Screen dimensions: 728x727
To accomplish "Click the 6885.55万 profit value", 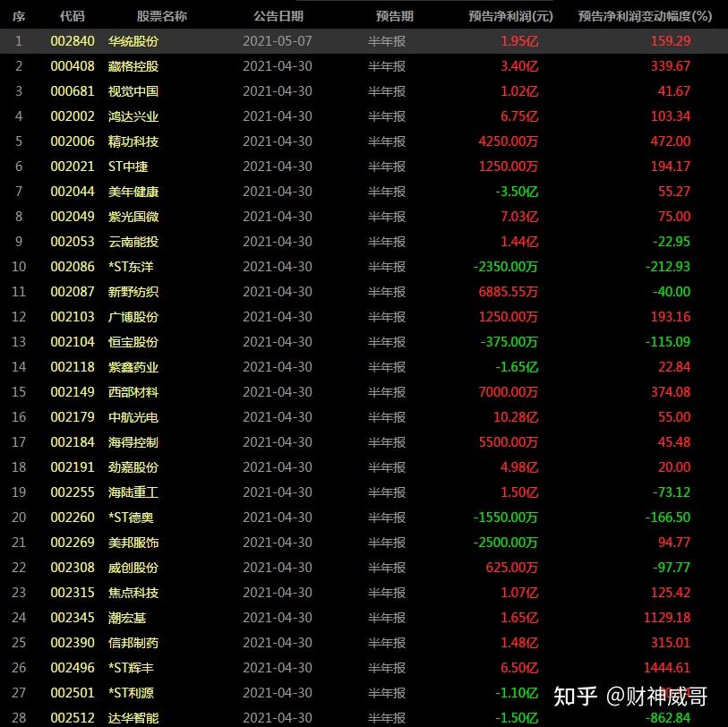I will click(x=509, y=292).
